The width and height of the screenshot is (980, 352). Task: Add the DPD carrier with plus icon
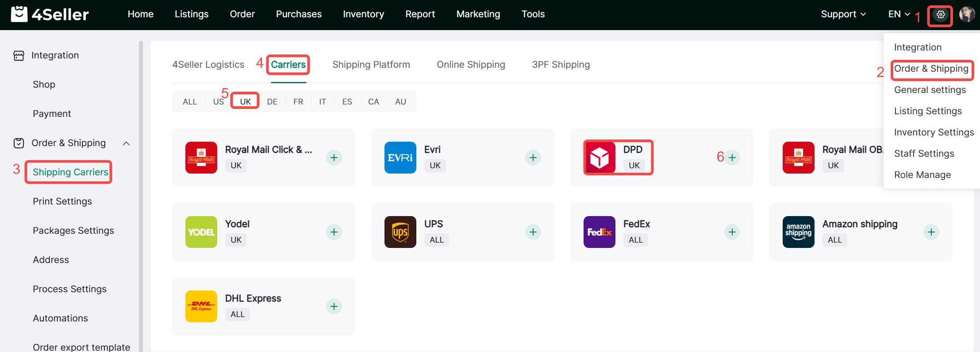pos(732,158)
